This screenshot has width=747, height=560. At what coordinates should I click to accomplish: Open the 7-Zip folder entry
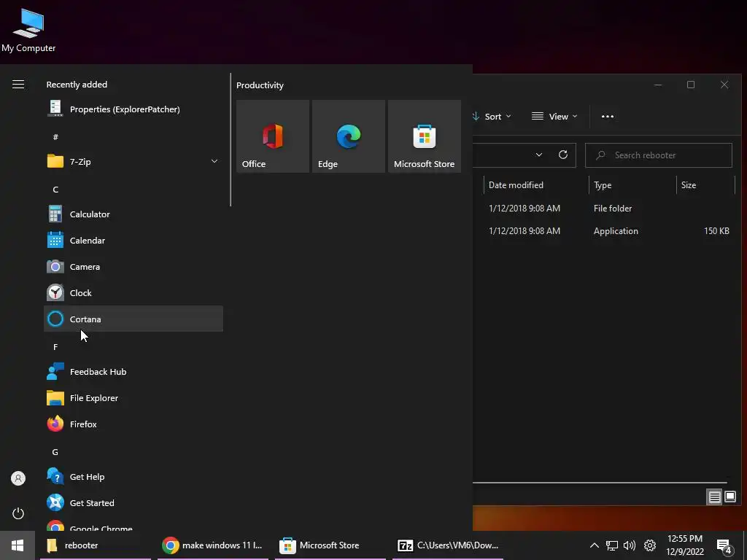tap(133, 161)
